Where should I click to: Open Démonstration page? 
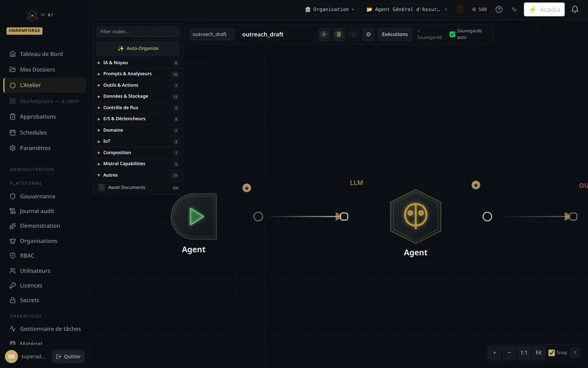coord(45,226)
